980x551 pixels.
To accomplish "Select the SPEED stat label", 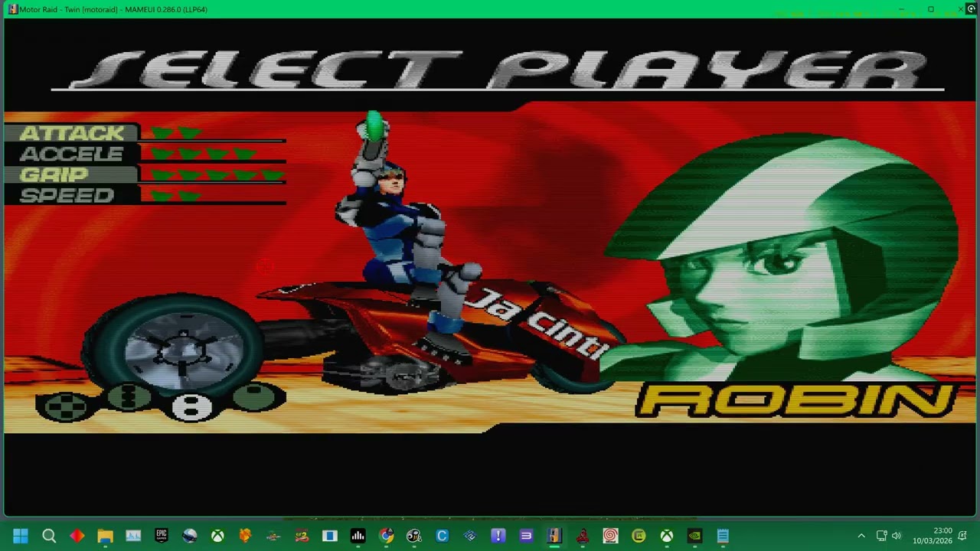I will tap(67, 195).
